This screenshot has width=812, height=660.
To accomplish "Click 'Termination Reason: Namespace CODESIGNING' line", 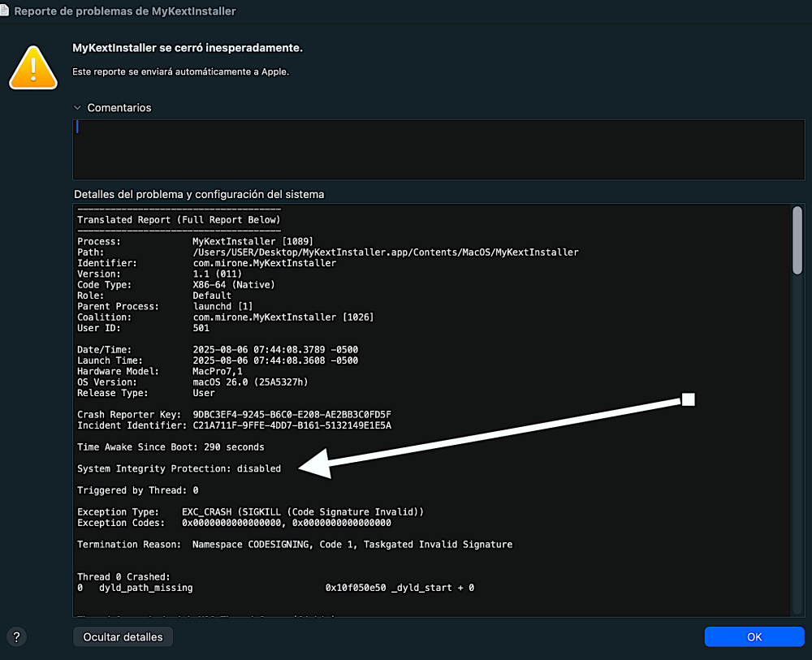I will click(x=295, y=545).
